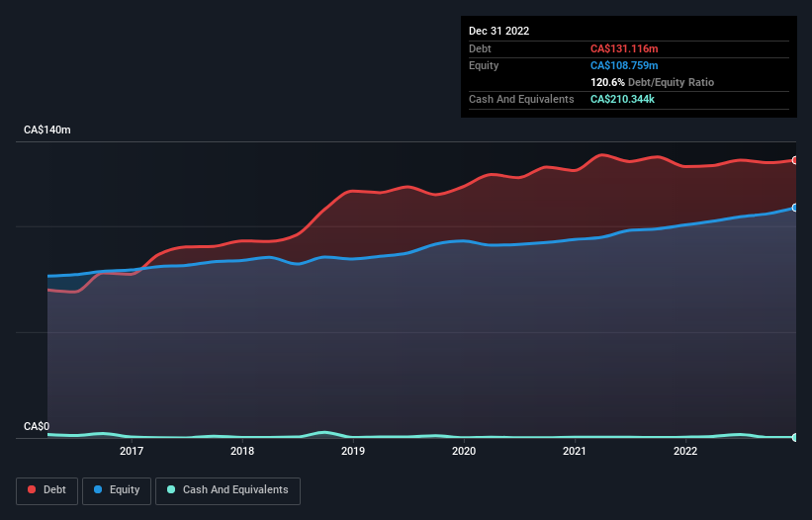Click the Equity row label in tooltip
Screen dimensions: 812x520
[x=484, y=65]
